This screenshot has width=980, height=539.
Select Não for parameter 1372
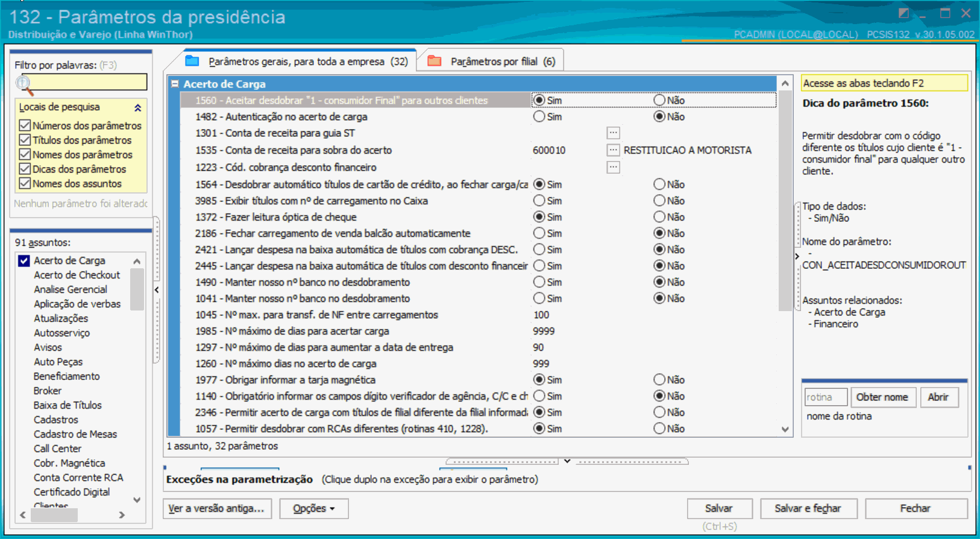click(x=659, y=216)
